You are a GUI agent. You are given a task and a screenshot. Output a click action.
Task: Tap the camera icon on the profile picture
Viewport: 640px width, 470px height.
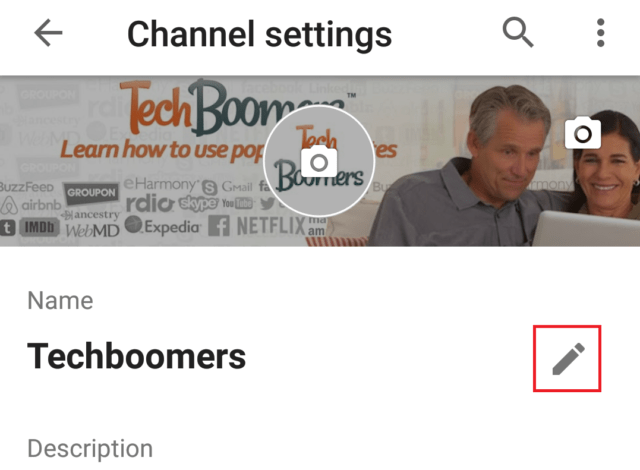(319, 162)
